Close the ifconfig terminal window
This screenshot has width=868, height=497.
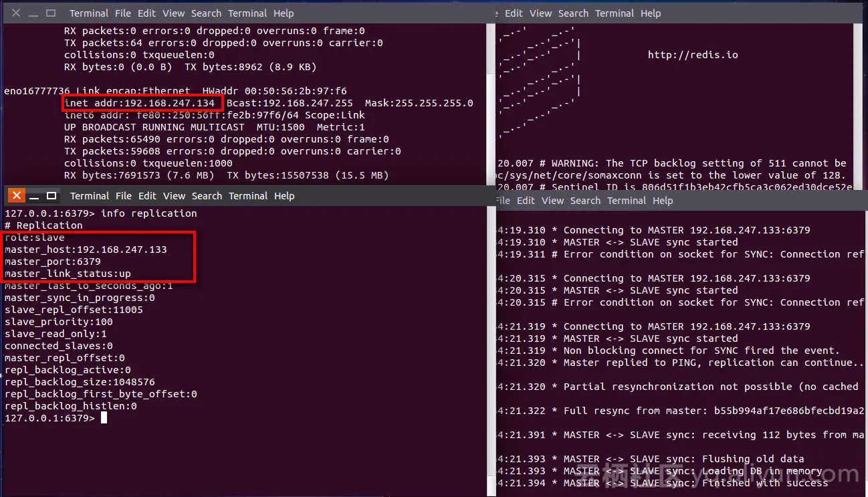tap(16, 13)
